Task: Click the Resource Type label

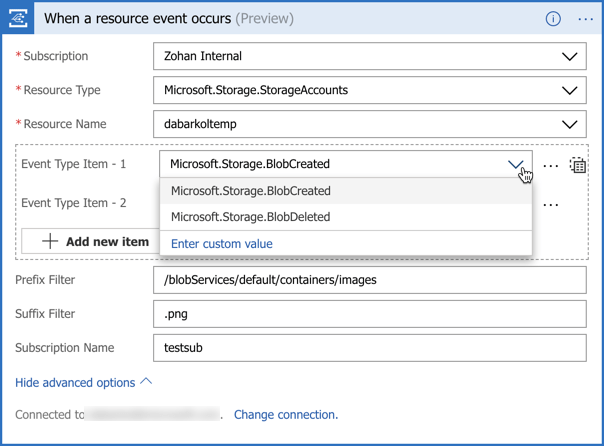Action: click(62, 90)
